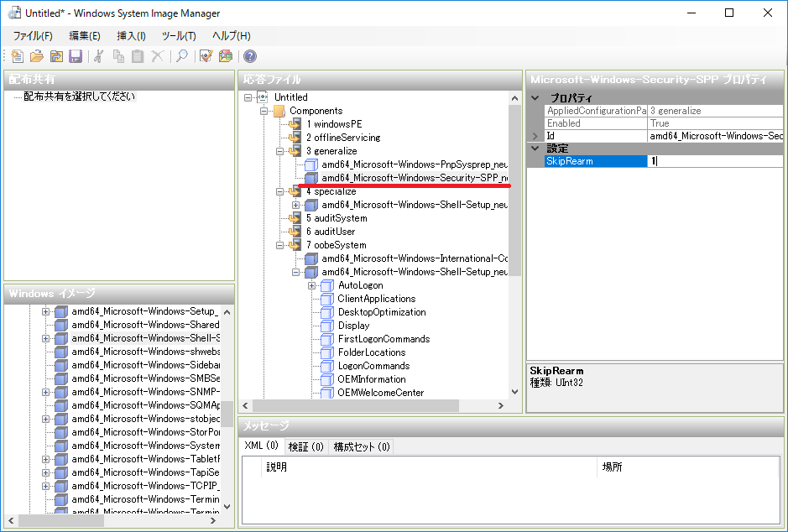The height and width of the screenshot is (532, 788).
Task: Click the Create Configuration Set icon
Action: 226,56
